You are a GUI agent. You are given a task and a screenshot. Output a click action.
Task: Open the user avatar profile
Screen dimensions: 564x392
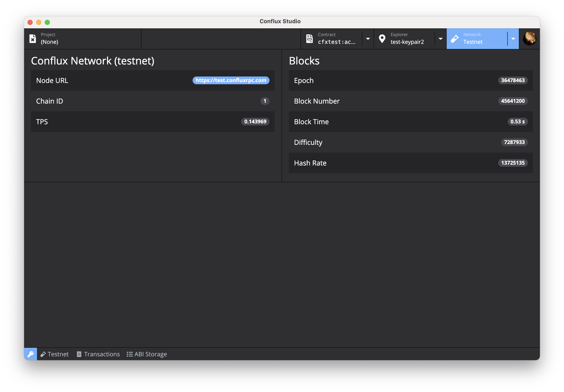pos(529,38)
